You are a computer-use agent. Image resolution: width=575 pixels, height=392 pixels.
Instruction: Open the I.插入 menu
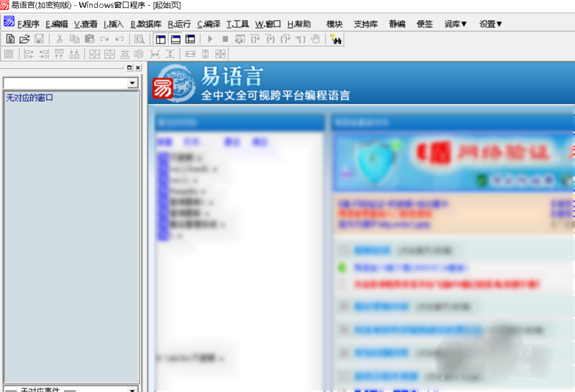[x=113, y=24]
